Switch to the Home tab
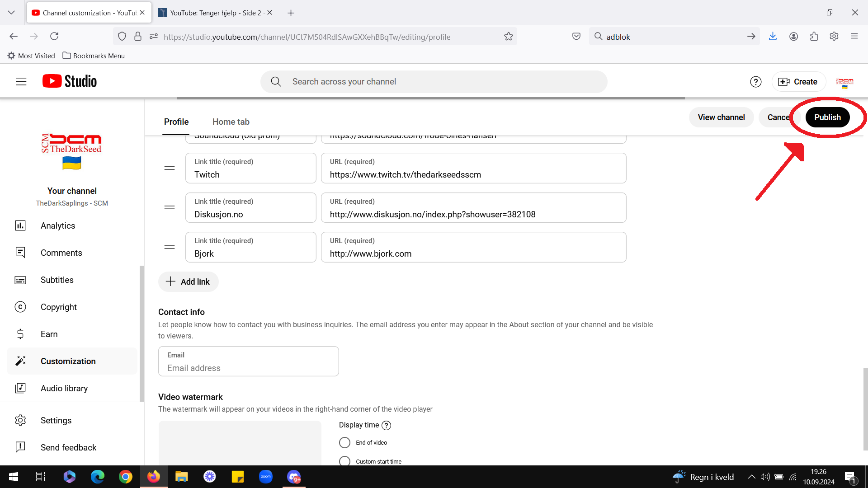This screenshot has height=488, width=868. pos(231,122)
